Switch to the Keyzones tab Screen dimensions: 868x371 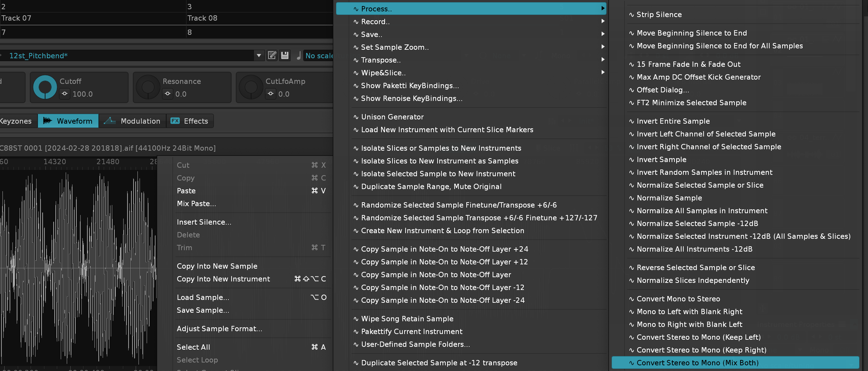click(16, 121)
